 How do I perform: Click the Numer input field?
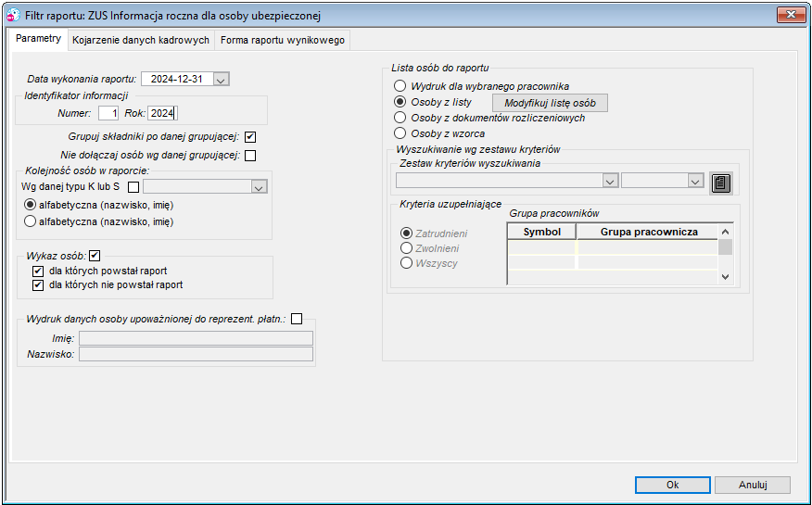tap(108, 113)
